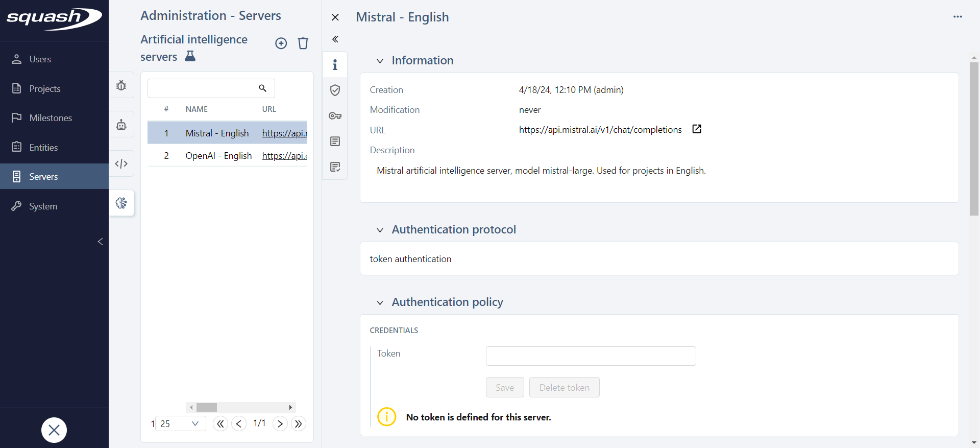Collapse the left navigation sidebar

[100, 242]
